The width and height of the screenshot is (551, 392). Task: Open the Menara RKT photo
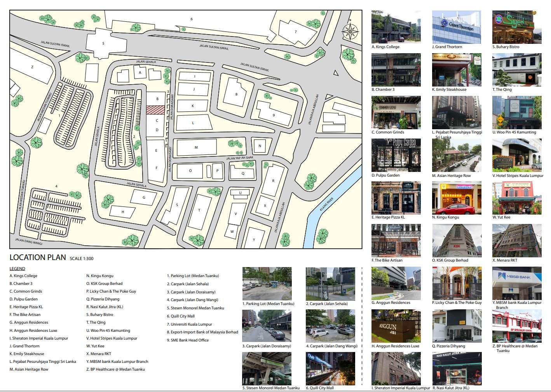tap(517, 241)
